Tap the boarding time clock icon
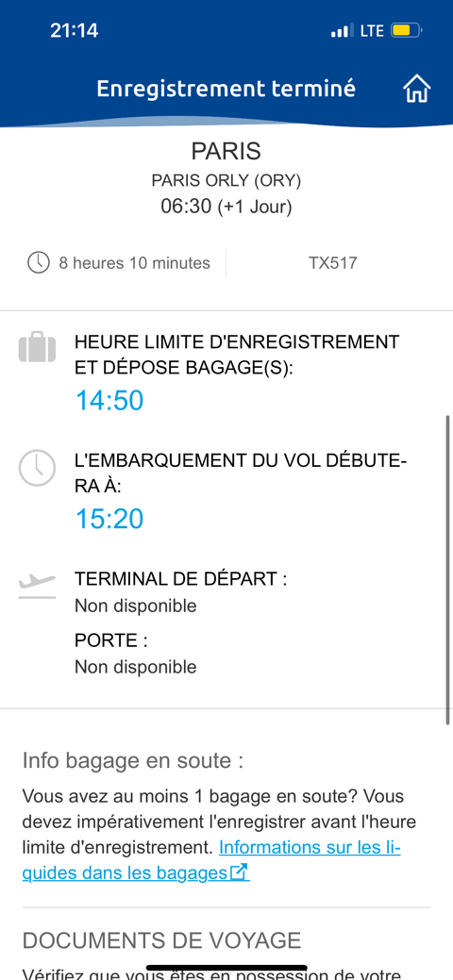This screenshot has height=980, width=453. [37, 468]
